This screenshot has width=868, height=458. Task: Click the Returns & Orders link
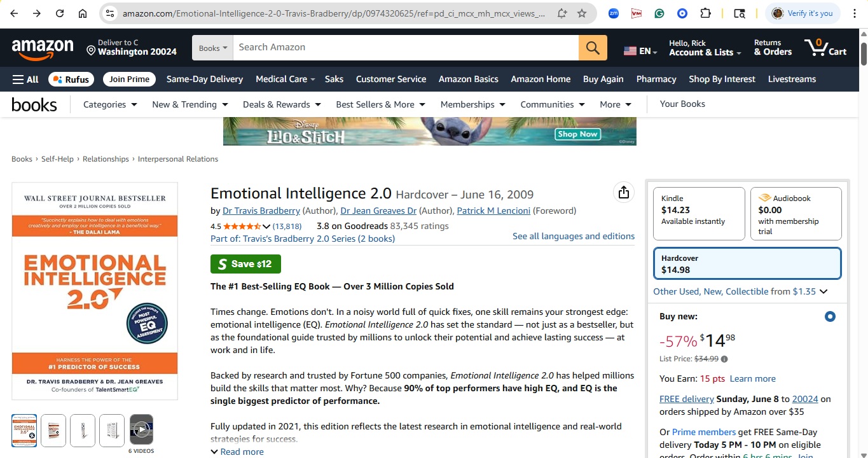(773, 48)
